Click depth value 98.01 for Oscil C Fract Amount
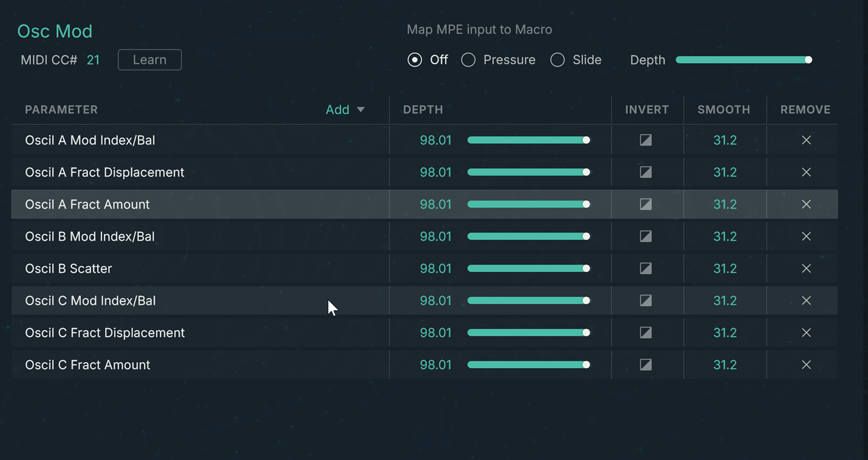The width and height of the screenshot is (868, 460). [x=435, y=365]
